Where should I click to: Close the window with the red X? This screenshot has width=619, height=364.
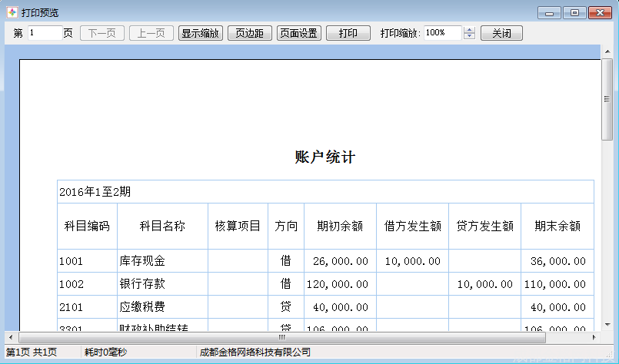(600, 12)
